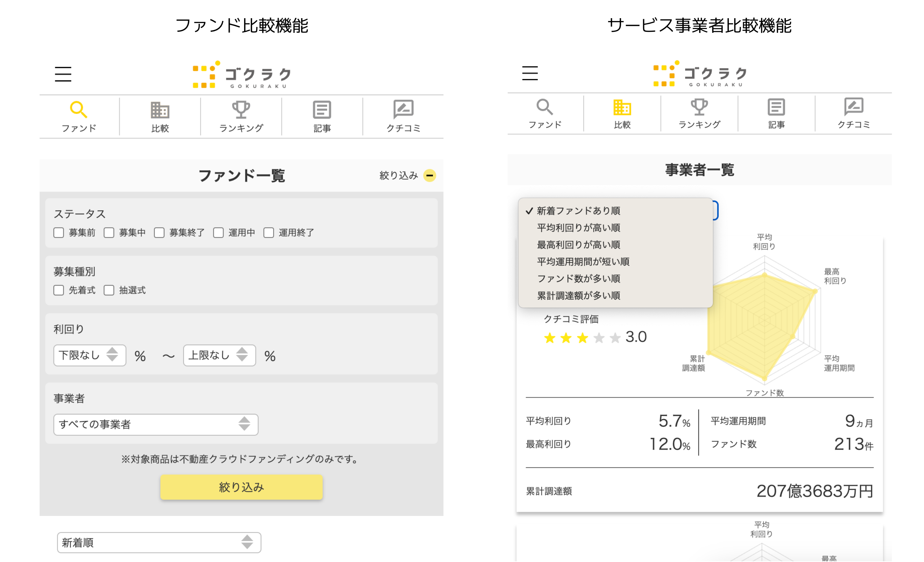Enable the 運用終了 checkbox
Viewport: 924px width, 562px height.
(x=269, y=233)
